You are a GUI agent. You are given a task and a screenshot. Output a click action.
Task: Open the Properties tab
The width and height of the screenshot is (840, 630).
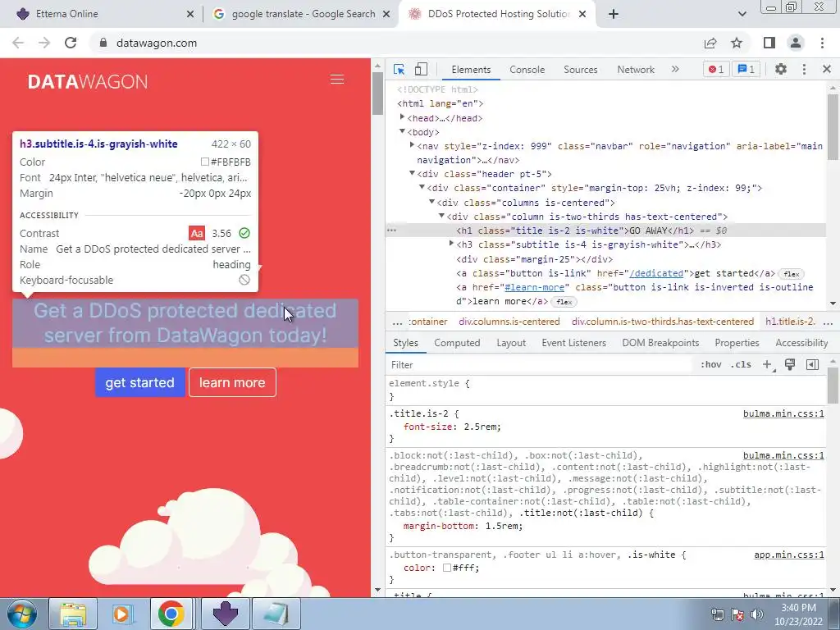point(737,343)
